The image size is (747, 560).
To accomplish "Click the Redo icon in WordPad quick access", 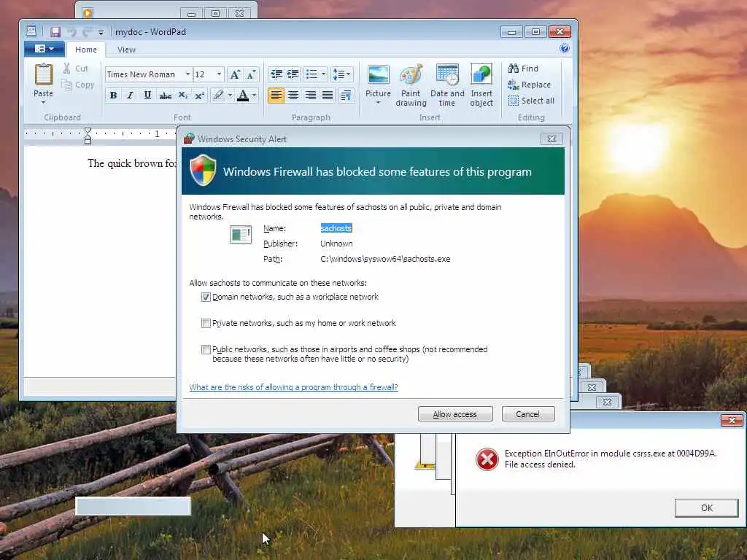I will (87, 32).
